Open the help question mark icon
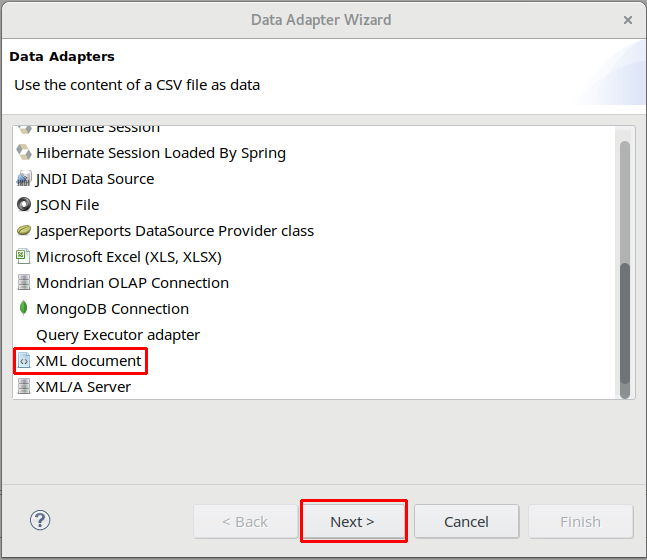 click(x=40, y=521)
